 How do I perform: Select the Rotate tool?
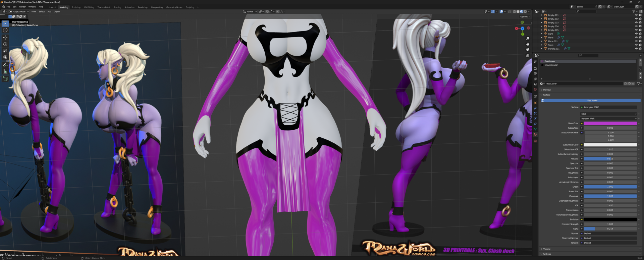coord(5,44)
